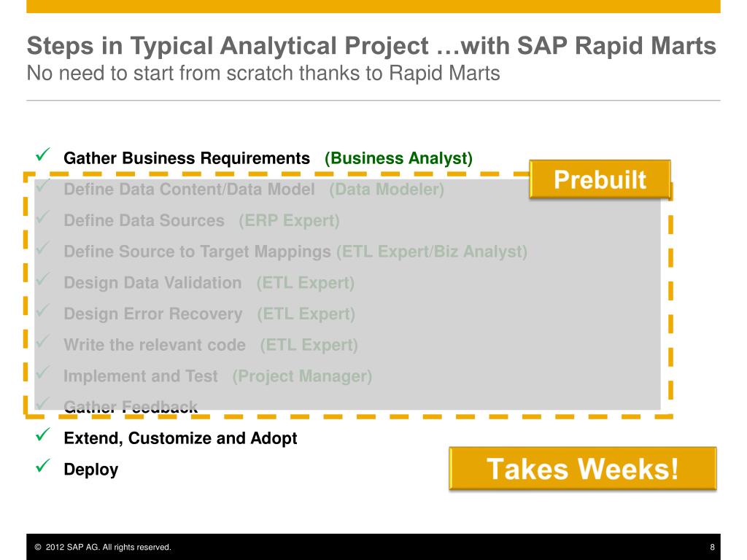Screen dimensions: 747x560
Task: Click the green checkmark beside Deploy
Action: click(x=43, y=466)
